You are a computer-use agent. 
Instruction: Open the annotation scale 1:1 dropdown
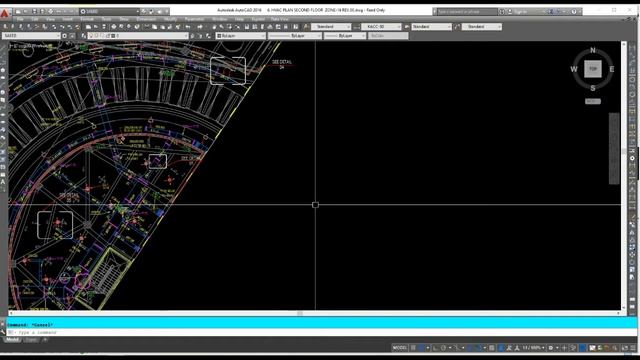(533, 348)
